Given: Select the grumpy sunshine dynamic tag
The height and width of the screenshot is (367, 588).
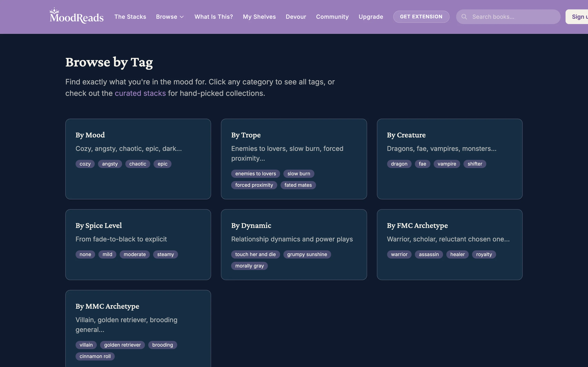Looking at the screenshot, I should pyautogui.click(x=307, y=254).
